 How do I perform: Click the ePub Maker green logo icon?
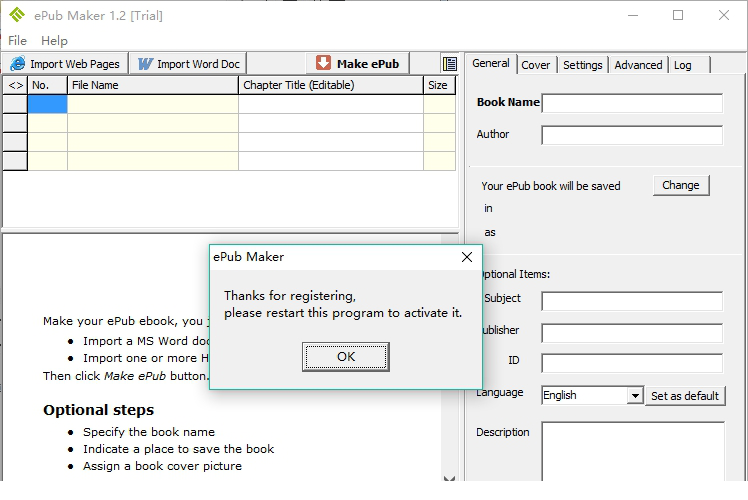(x=17, y=15)
